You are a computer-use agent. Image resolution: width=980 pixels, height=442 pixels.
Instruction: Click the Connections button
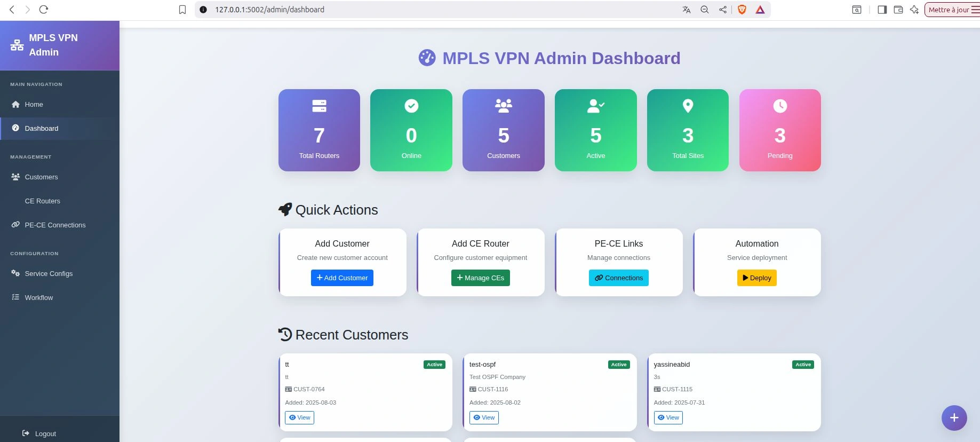click(x=619, y=278)
